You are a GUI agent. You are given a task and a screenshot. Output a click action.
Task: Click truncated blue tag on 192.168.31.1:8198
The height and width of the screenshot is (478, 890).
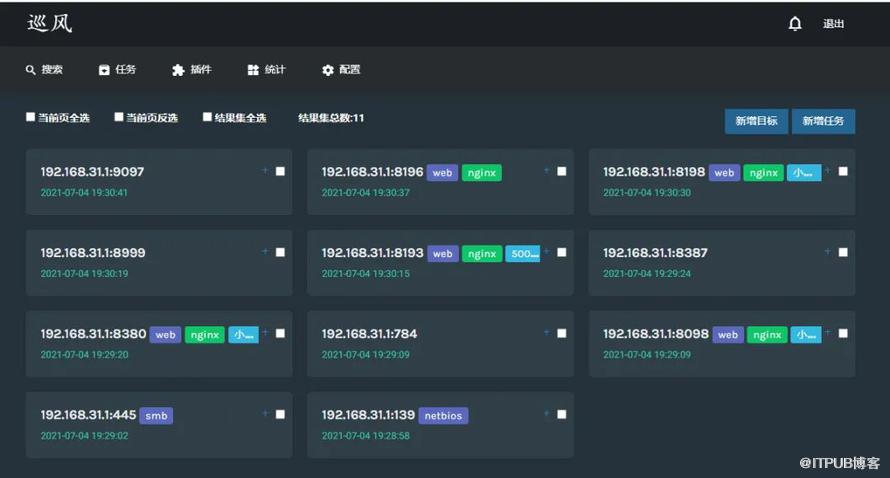804,173
